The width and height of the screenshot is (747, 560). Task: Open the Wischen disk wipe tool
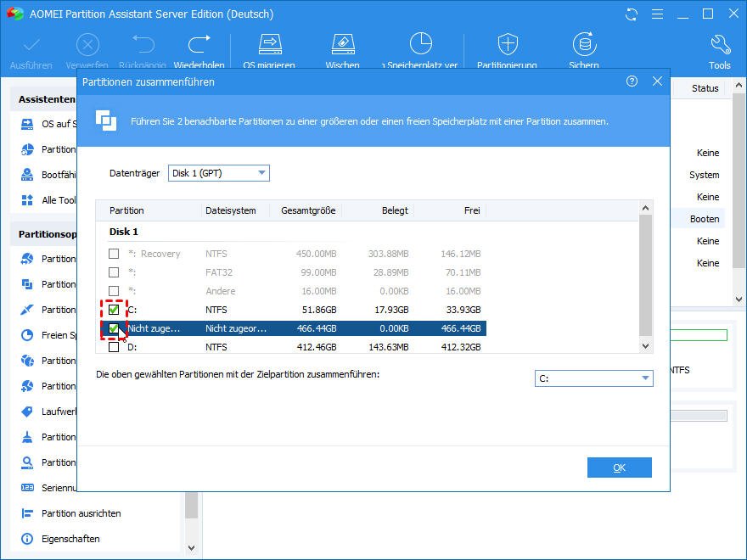pyautogui.click(x=342, y=46)
